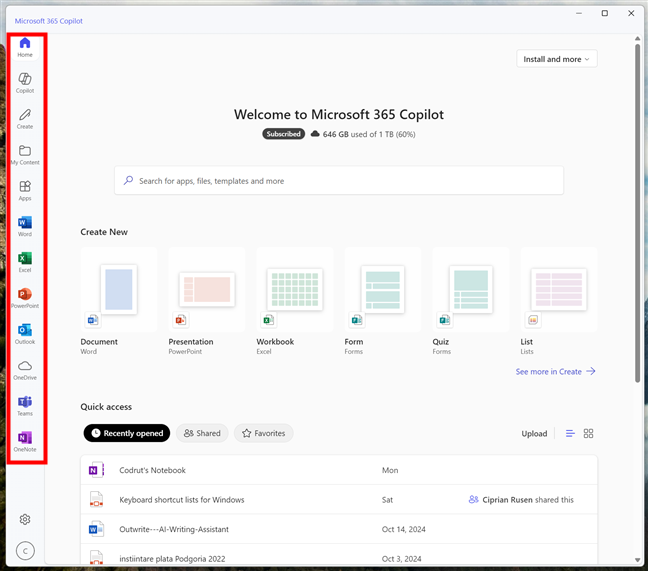Select the Shared filter tab
Screen dimensions: 648x571
click(x=202, y=433)
